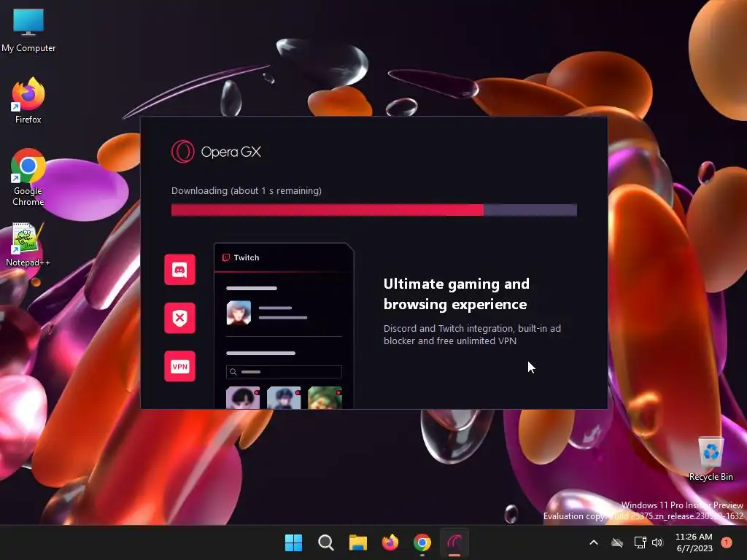Open File Explorer from taskbar

click(x=357, y=542)
